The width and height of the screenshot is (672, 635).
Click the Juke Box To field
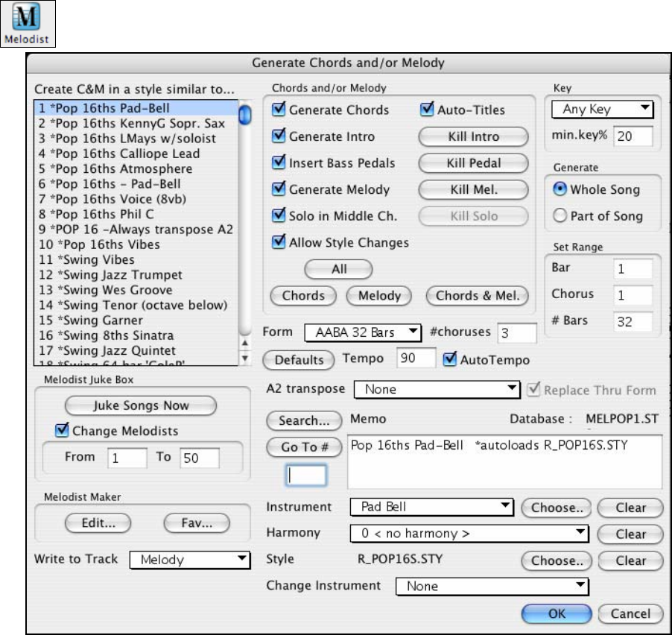point(199,458)
